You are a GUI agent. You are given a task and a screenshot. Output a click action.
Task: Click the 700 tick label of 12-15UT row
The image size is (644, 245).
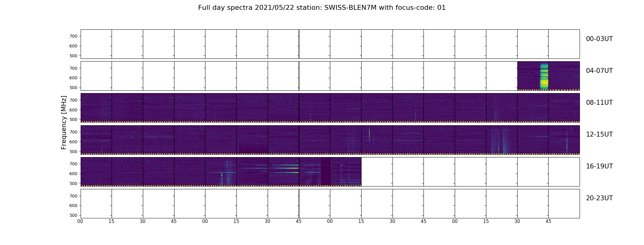pyautogui.click(x=73, y=132)
